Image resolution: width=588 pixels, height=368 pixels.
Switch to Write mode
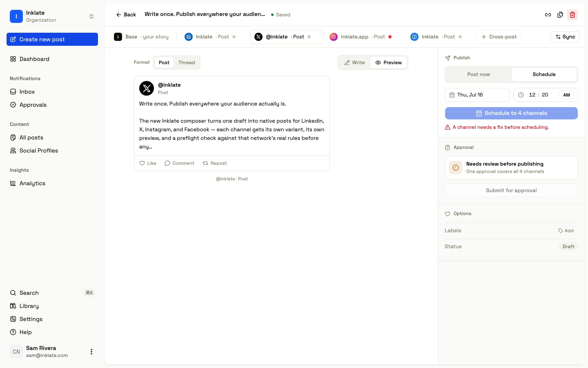(x=354, y=63)
